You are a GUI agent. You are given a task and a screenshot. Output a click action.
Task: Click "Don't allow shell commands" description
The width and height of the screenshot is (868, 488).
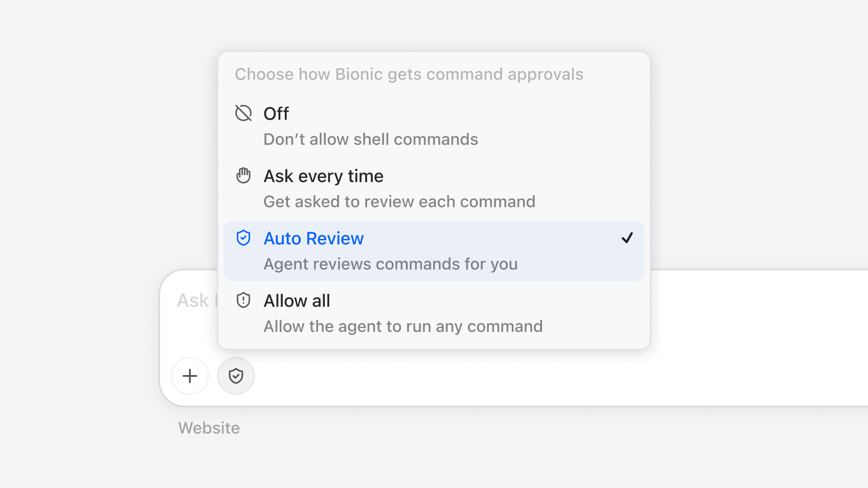[371, 139]
